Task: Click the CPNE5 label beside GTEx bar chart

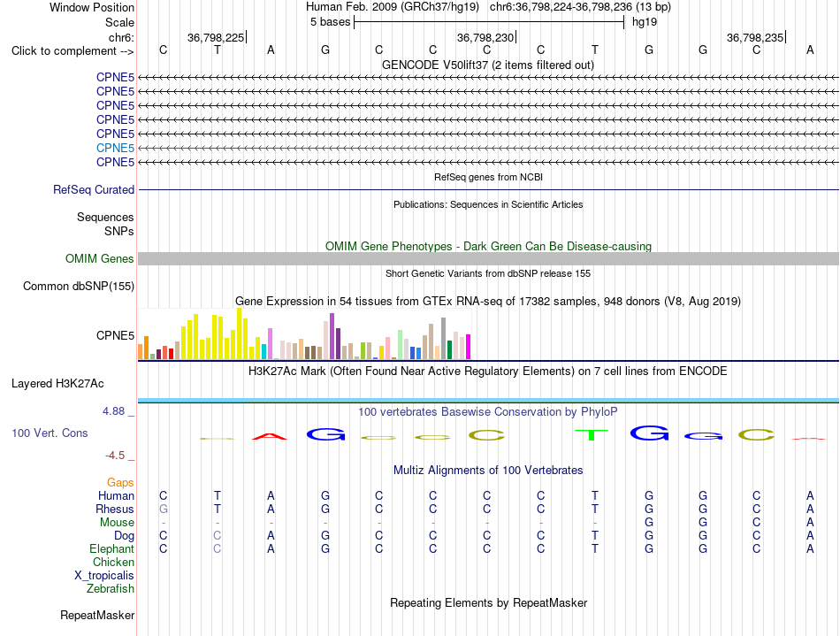Action: tap(115, 335)
